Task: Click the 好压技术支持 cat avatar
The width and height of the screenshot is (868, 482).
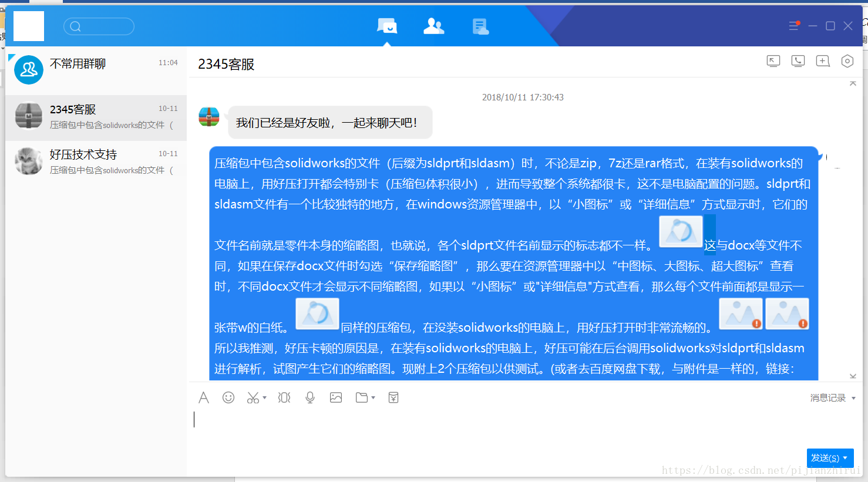Action: tap(29, 161)
